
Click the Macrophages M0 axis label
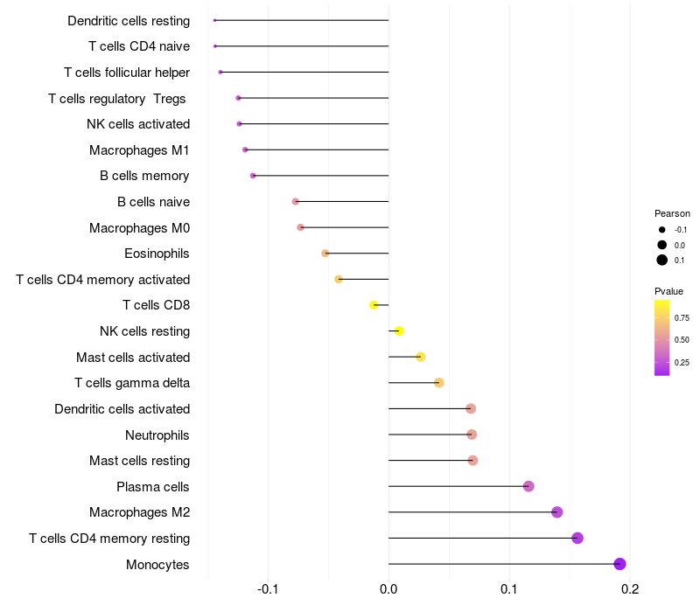pos(139,228)
